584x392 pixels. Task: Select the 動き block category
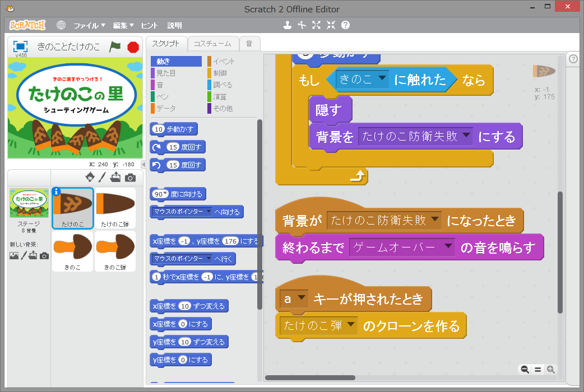click(176, 61)
